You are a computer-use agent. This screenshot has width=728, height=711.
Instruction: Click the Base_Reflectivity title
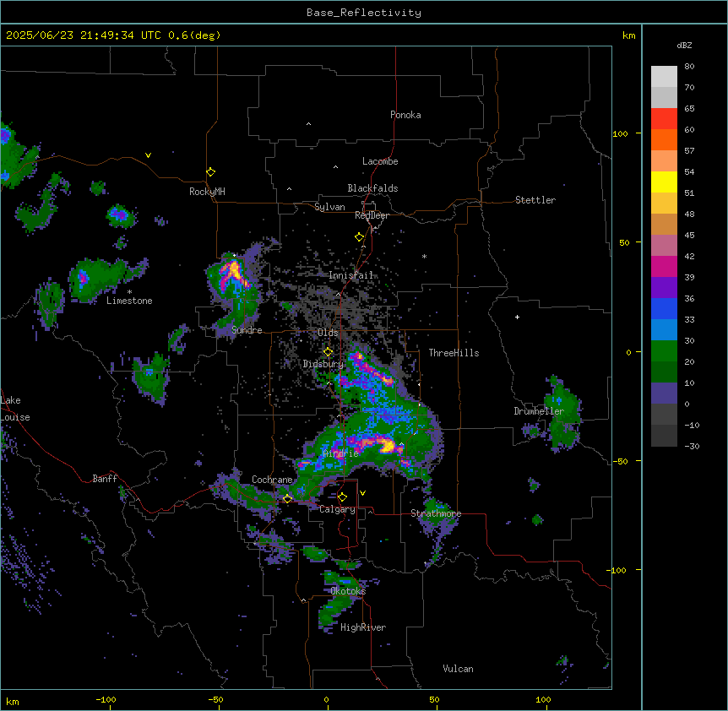pos(364,13)
